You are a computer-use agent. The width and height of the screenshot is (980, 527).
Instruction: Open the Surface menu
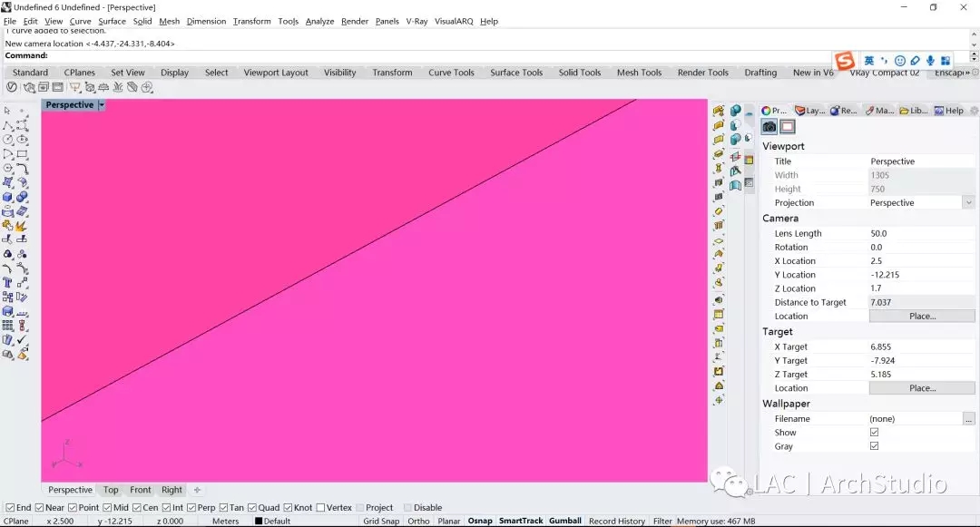(112, 21)
